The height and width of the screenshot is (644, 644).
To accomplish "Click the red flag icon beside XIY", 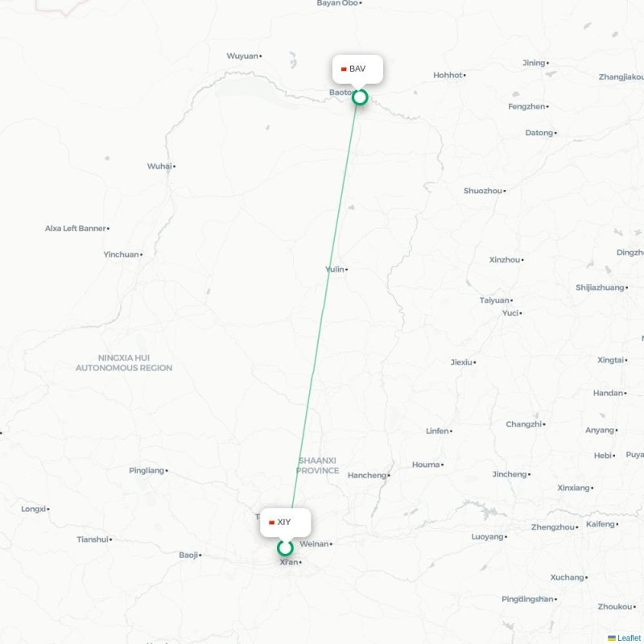I will click(271, 522).
